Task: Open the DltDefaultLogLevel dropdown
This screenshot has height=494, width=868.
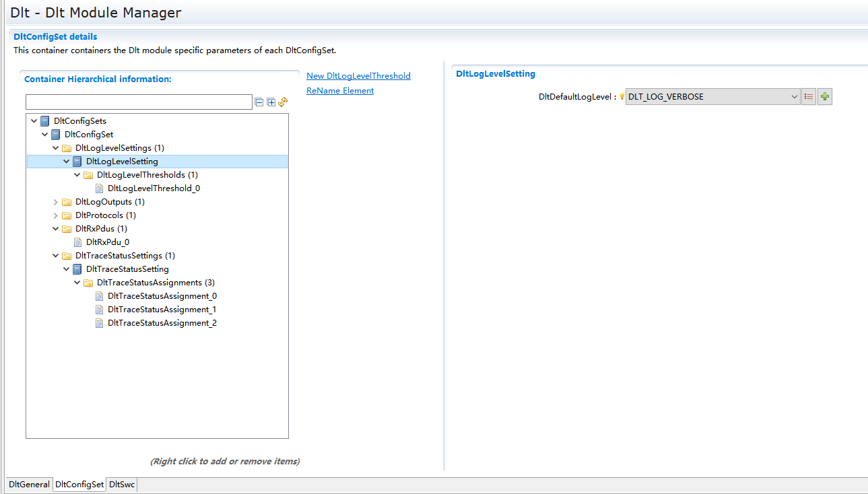Action: [x=795, y=97]
